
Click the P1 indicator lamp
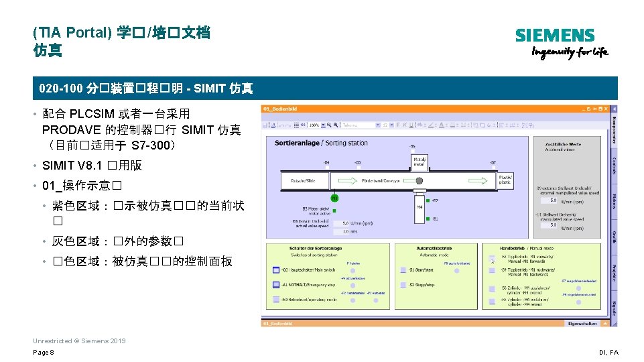click(x=352, y=270)
